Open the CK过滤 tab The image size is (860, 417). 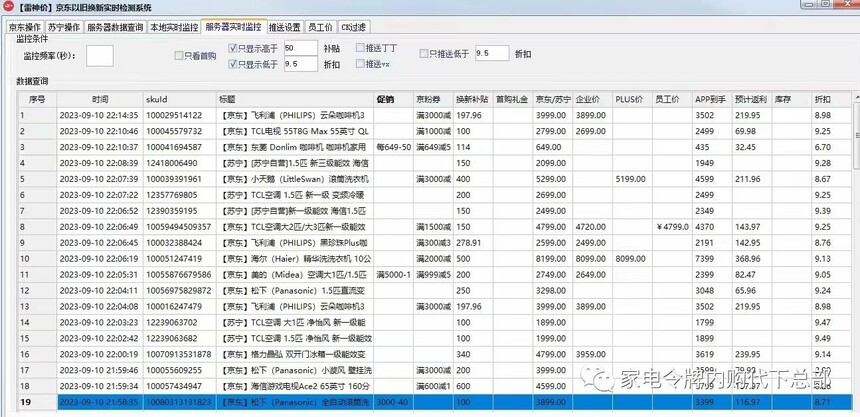353,27
